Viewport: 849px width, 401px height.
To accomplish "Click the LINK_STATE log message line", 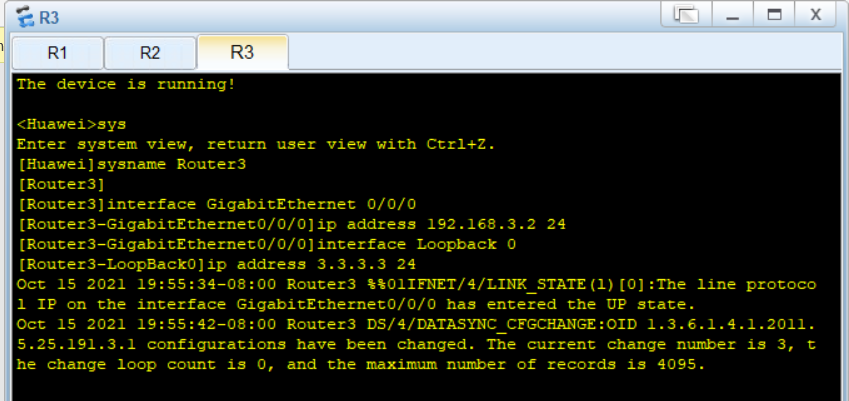I will click(x=416, y=294).
